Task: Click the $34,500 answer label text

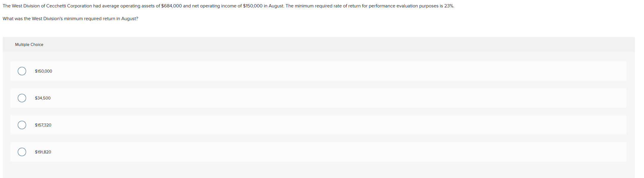Action: pos(43,98)
